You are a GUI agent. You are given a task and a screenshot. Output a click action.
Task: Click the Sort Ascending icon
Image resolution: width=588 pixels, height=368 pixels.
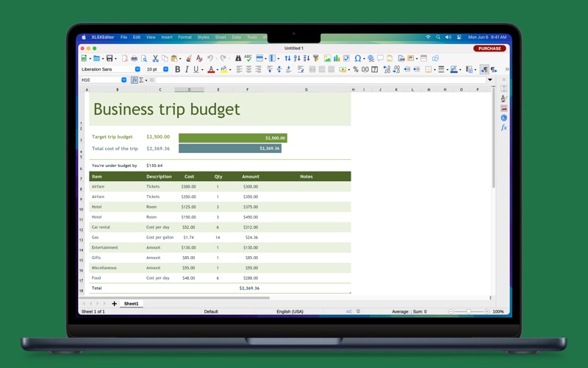click(x=297, y=58)
